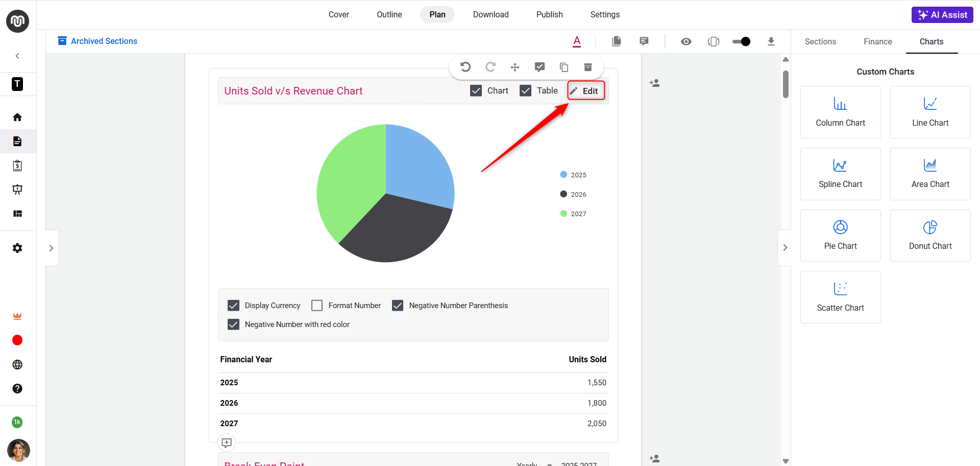980x466 pixels.
Task: Uncheck Display Currency checkbox
Action: pos(233,306)
